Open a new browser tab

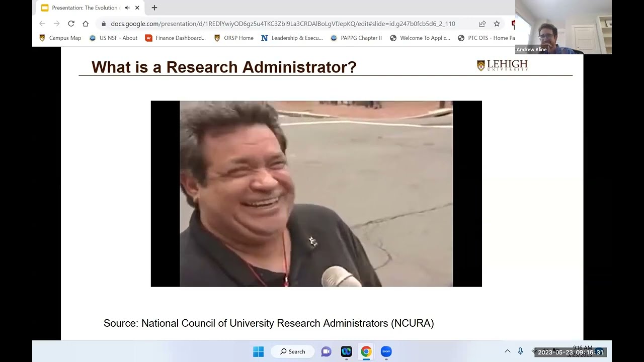154,8
